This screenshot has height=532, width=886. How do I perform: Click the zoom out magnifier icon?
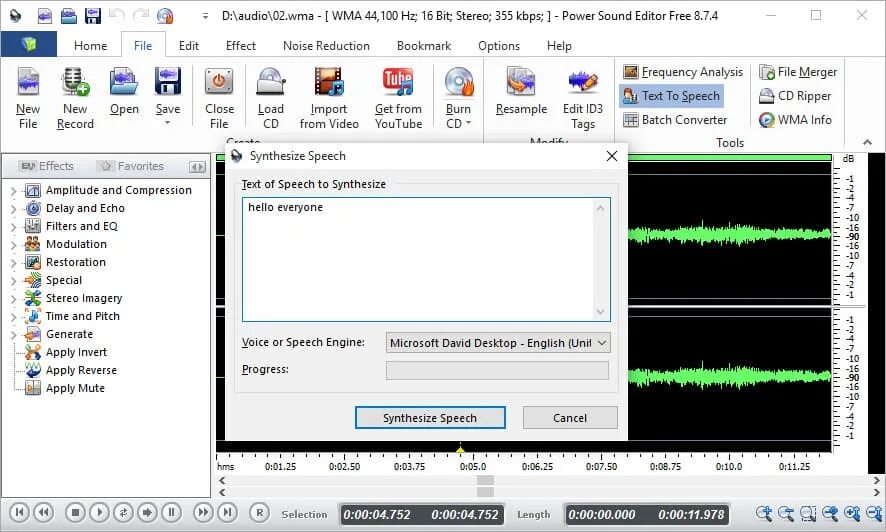pyautogui.click(x=786, y=514)
